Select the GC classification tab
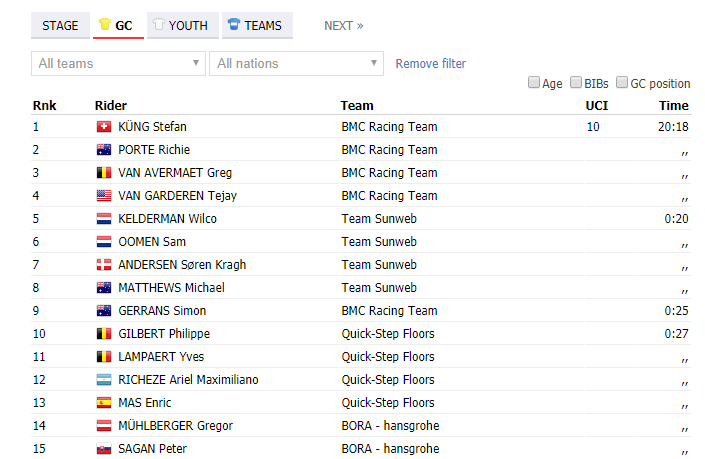Screen dimensions: 705x459 tap(118, 26)
